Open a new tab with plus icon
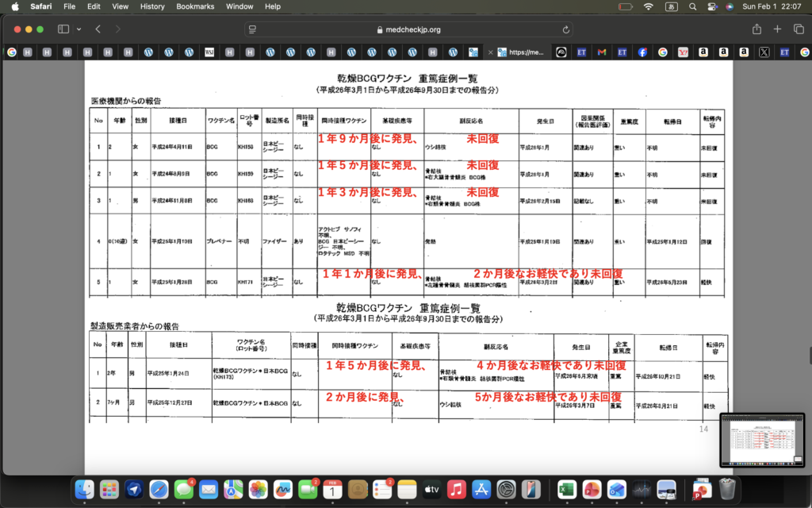812x508 pixels. click(x=777, y=29)
